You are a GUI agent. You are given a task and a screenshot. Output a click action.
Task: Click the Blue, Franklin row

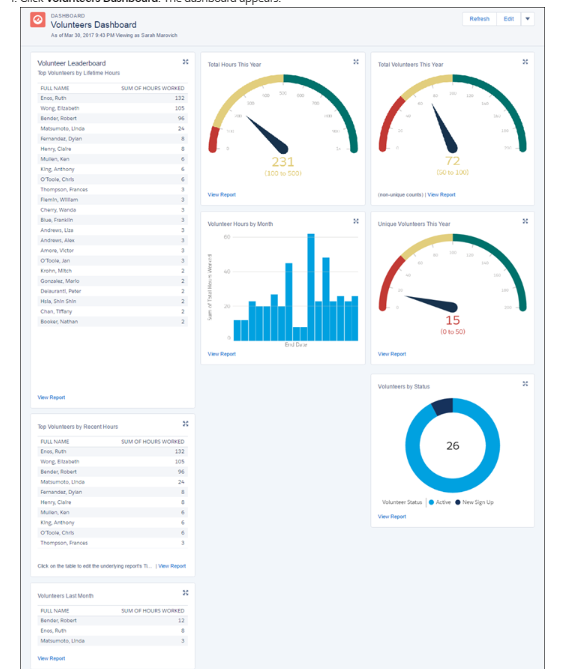(x=113, y=220)
